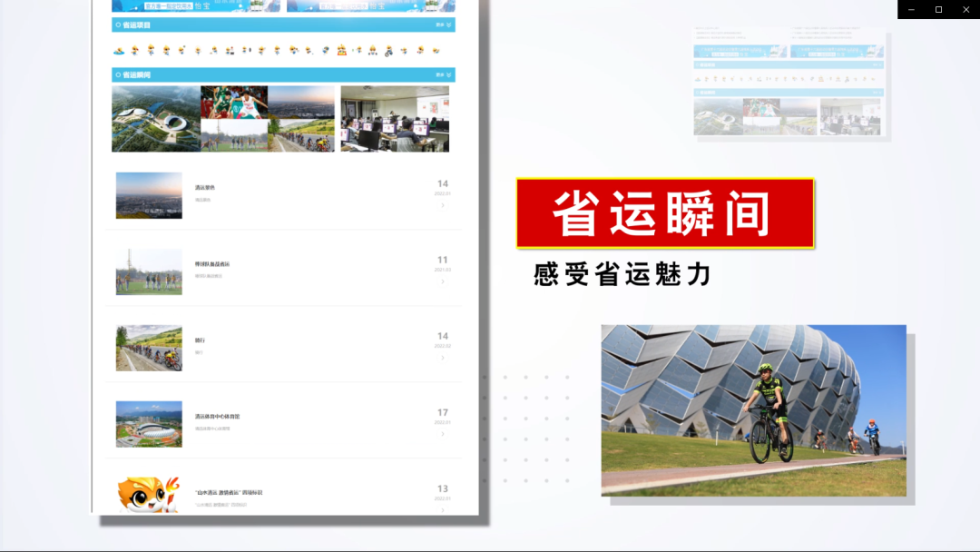Click the wheelchair mascot sport icon
This screenshot has width=980, height=552.
(x=388, y=51)
